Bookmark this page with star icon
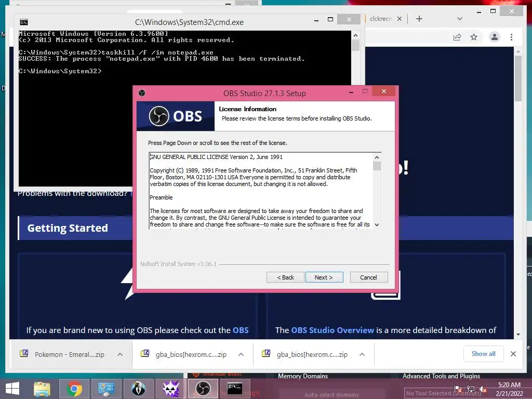The width and height of the screenshot is (532, 399). click(x=474, y=37)
